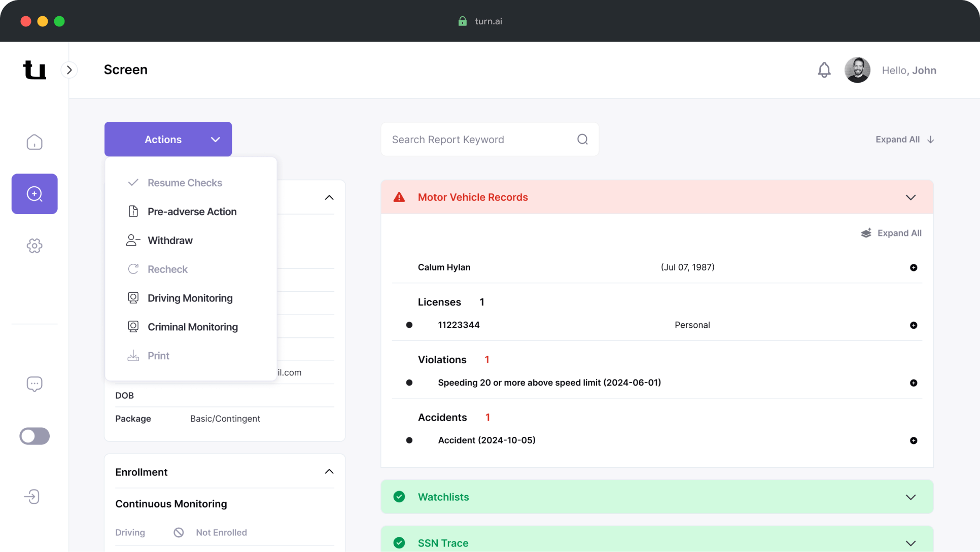
Task: Open the Actions dropdown button
Action: [x=168, y=139]
